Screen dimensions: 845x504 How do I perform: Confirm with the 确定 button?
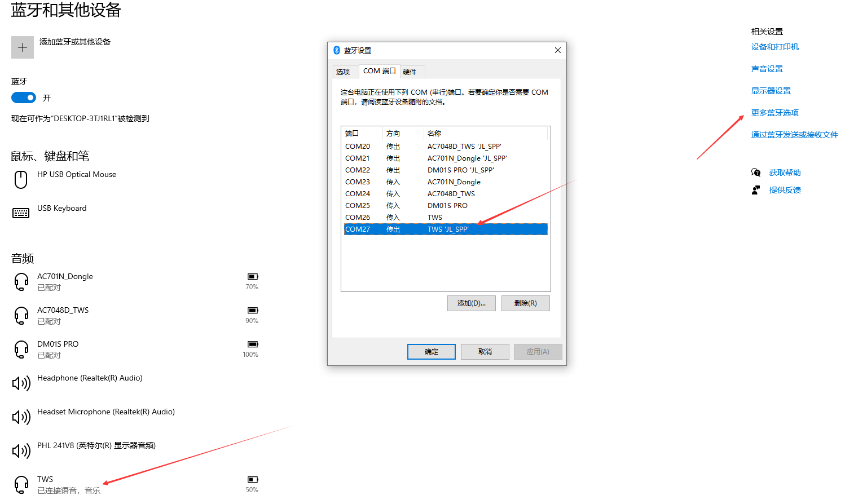(x=432, y=352)
